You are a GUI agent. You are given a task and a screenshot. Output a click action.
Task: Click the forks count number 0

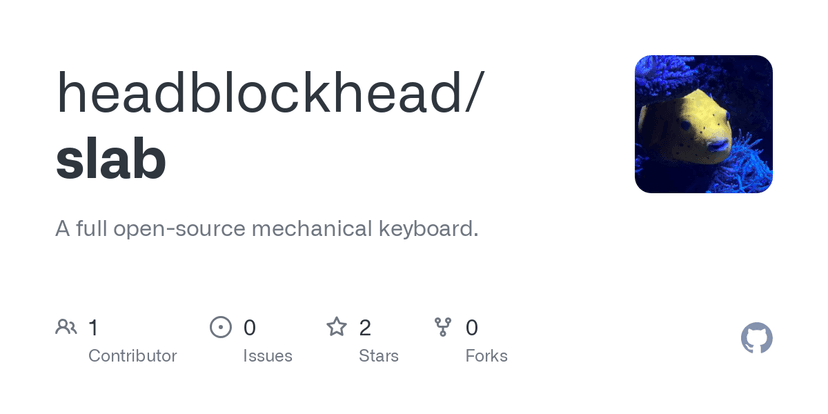coord(472,327)
